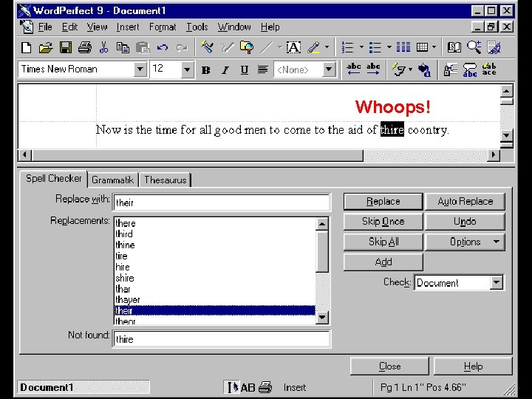Open the Options dropdown button

point(465,242)
